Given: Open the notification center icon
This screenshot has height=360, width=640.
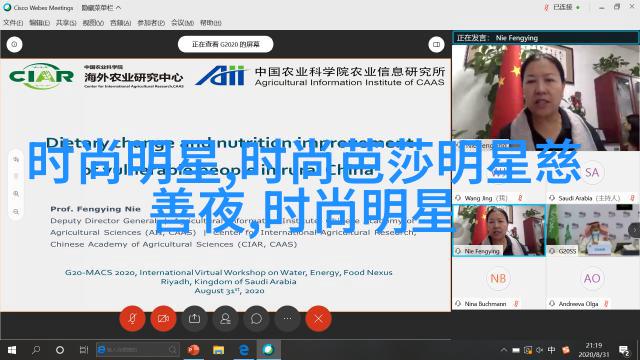Looking at the screenshot, I should point(624,350).
